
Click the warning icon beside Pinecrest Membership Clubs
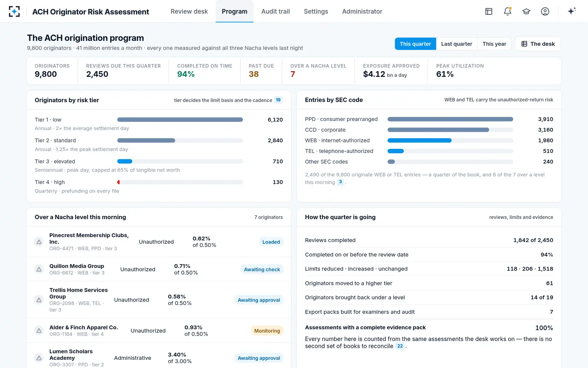point(39,242)
